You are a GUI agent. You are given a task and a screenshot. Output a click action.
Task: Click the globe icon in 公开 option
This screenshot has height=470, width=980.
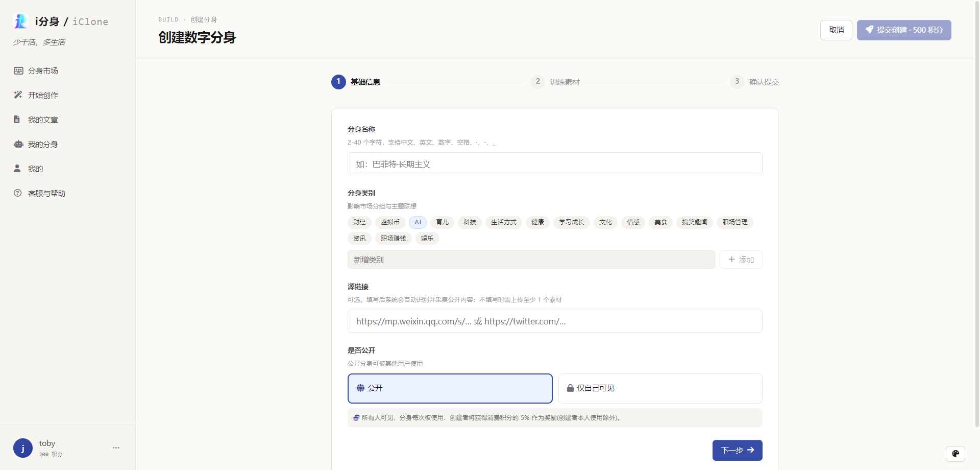(x=360, y=388)
